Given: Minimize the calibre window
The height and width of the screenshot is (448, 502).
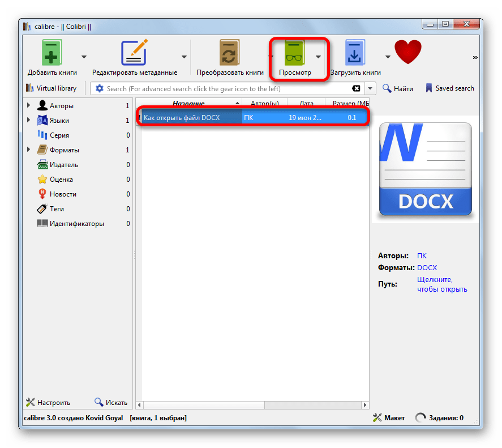Looking at the screenshot, I should pos(430,24).
